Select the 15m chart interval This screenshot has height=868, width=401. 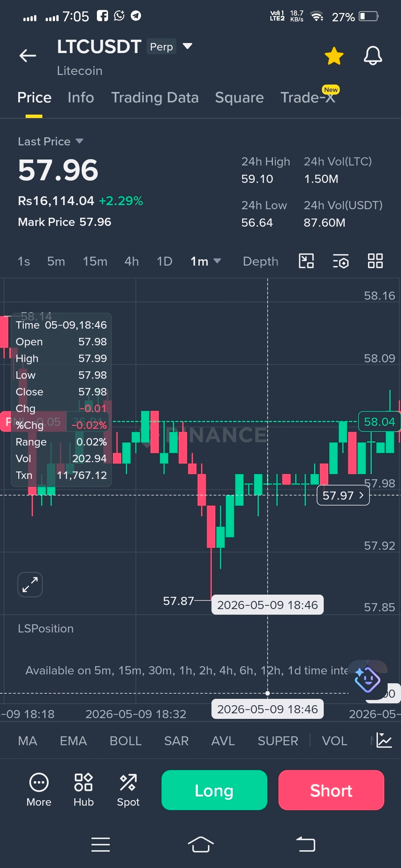point(95,262)
